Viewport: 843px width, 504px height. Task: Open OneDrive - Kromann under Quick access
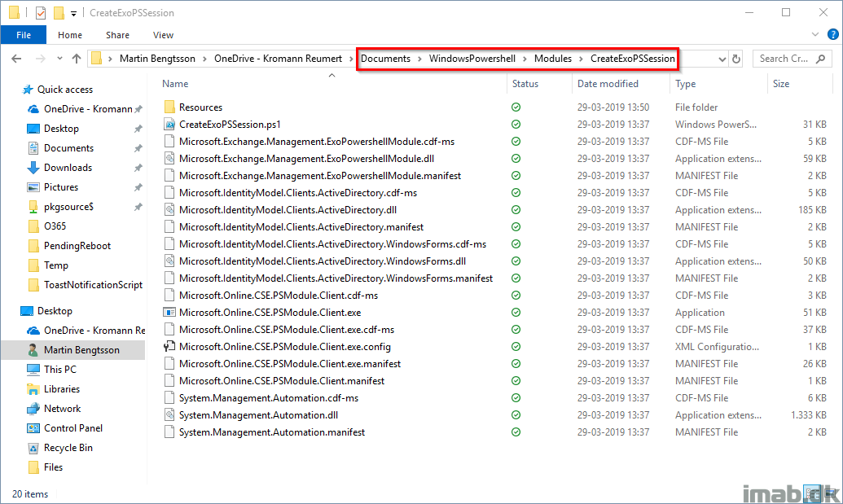pyautogui.click(x=88, y=109)
